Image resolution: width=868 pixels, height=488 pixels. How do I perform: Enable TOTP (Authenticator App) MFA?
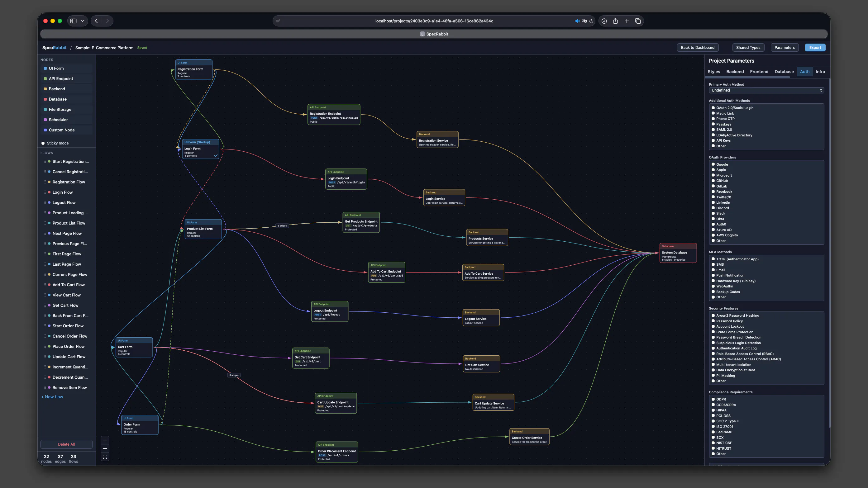click(x=713, y=259)
